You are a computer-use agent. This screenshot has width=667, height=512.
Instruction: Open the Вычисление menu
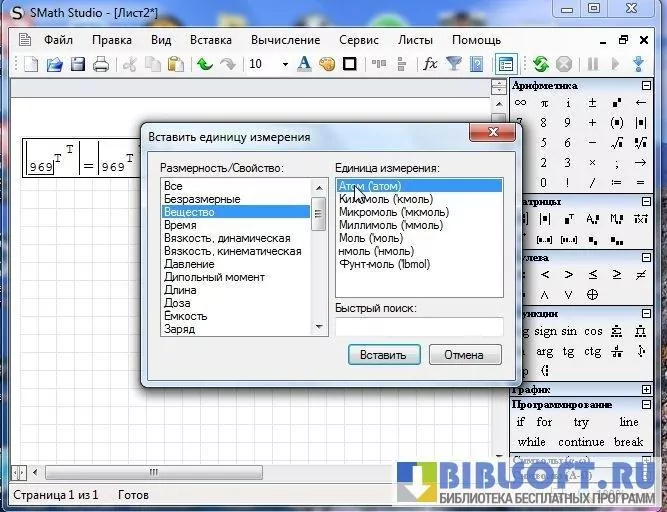(x=286, y=40)
